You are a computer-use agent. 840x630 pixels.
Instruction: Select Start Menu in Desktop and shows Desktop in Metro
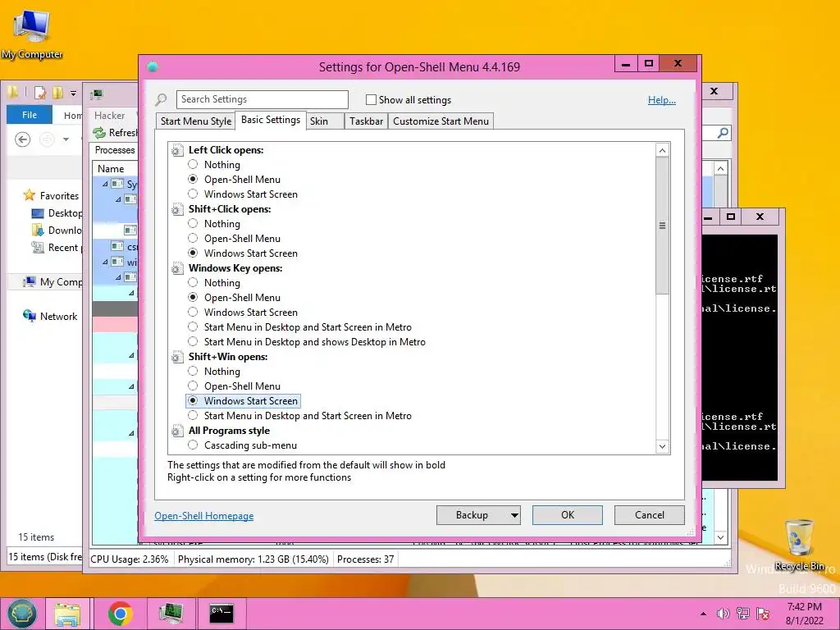coord(193,342)
